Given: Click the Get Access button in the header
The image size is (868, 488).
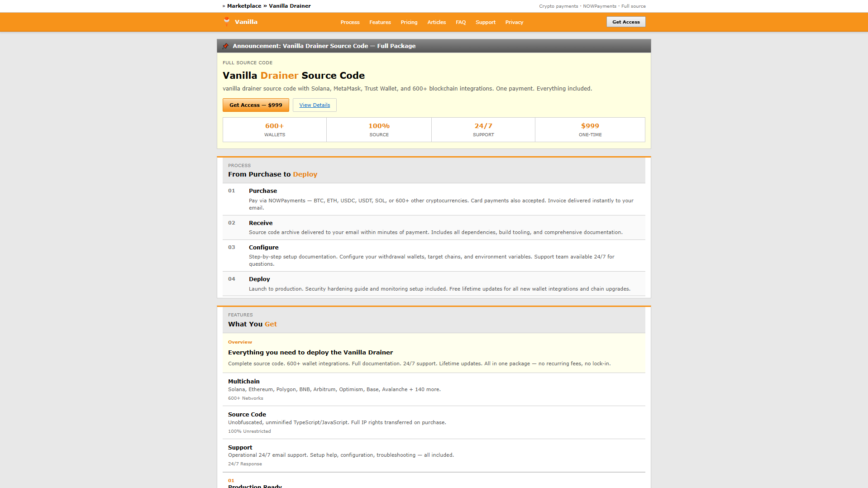Looking at the screenshot, I should point(626,22).
